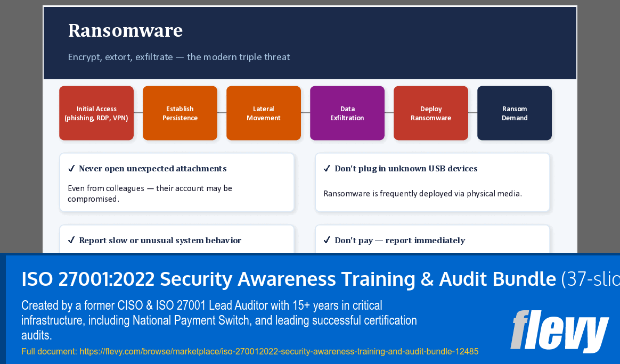Click 'Report slow or unusual system behavior' heading
Viewport: 620px width, 364px height.
coord(160,241)
